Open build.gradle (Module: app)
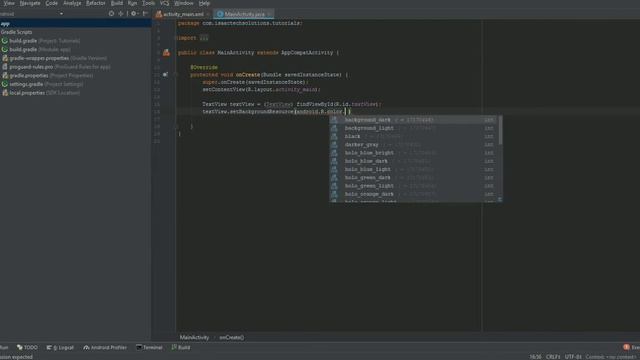This screenshot has width=640, height=360. (40, 49)
